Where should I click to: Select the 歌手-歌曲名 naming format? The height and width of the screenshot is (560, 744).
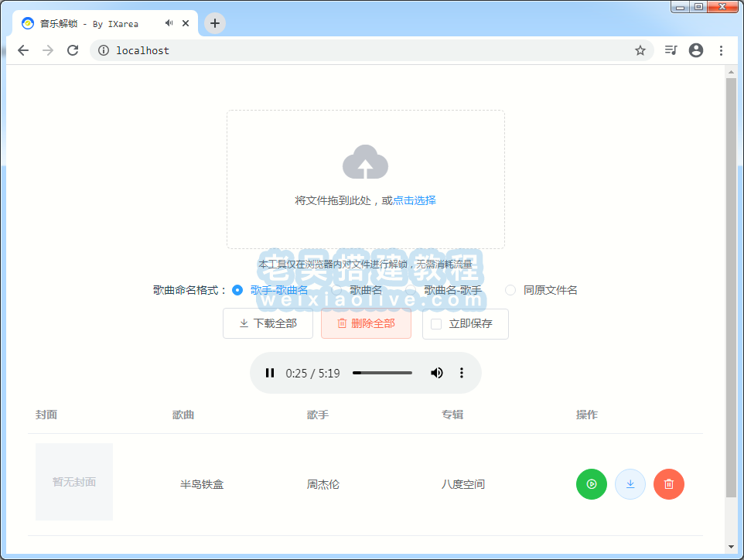269,290
